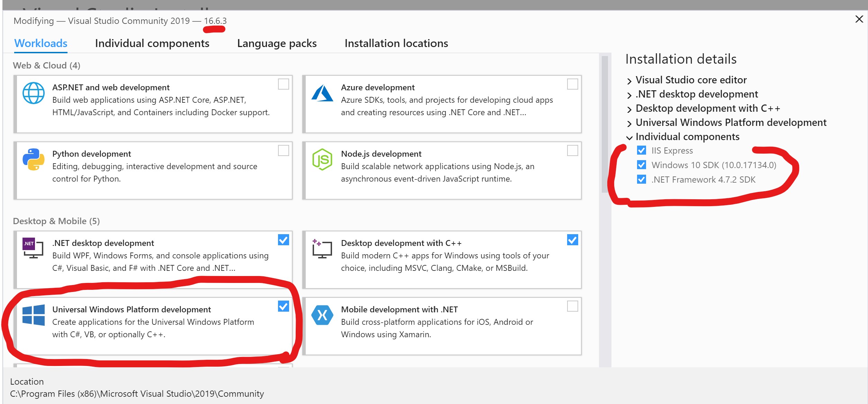The image size is (868, 404).
Task: Uncheck the Windows 10 SDK component
Action: click(641, 165)
